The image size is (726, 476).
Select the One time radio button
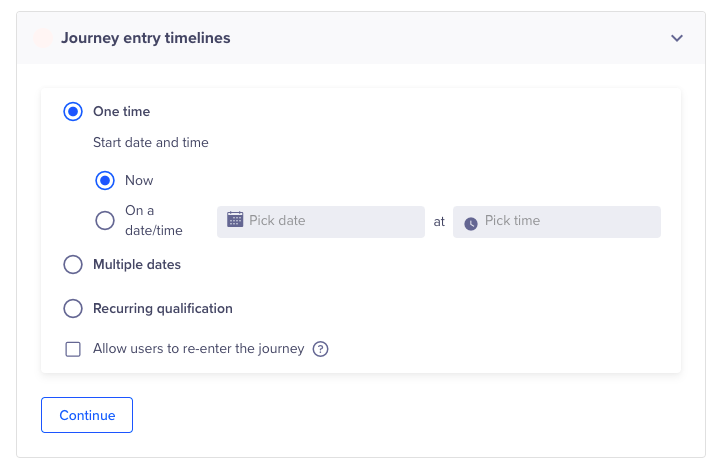click(73, 112)
